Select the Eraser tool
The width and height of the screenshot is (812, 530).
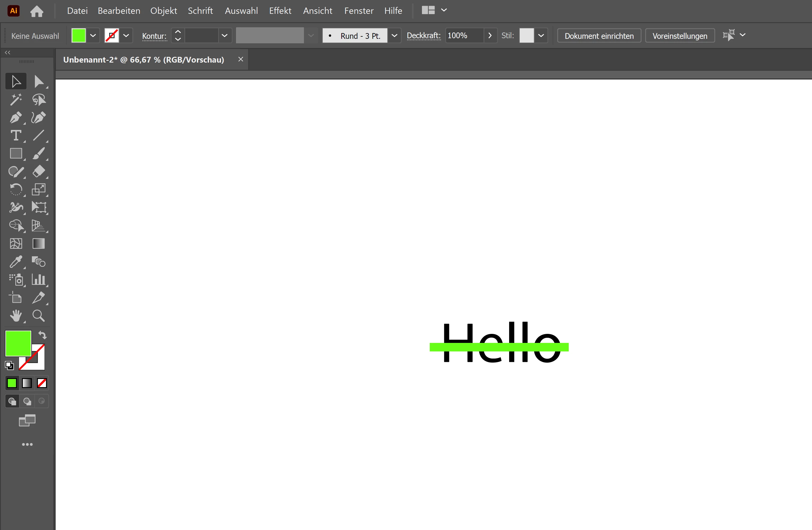[x=38, y=171]
